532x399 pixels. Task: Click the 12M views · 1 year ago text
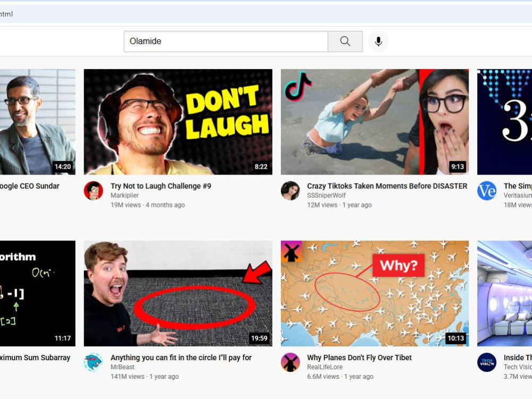(x=339, y=205)
